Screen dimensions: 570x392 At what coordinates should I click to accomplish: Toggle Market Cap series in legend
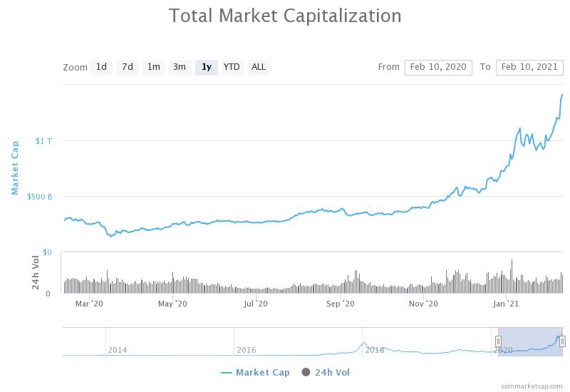click(262, 372)
